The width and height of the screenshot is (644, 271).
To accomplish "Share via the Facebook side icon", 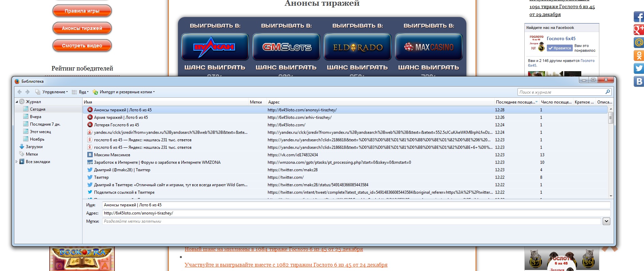I will pyautogui.click(x=639, y=17).
